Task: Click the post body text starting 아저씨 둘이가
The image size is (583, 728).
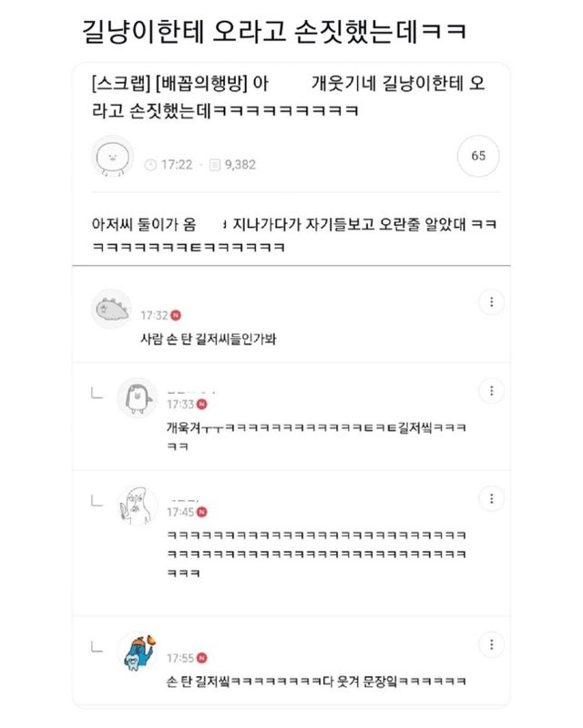Action: [x=294, y=235]
